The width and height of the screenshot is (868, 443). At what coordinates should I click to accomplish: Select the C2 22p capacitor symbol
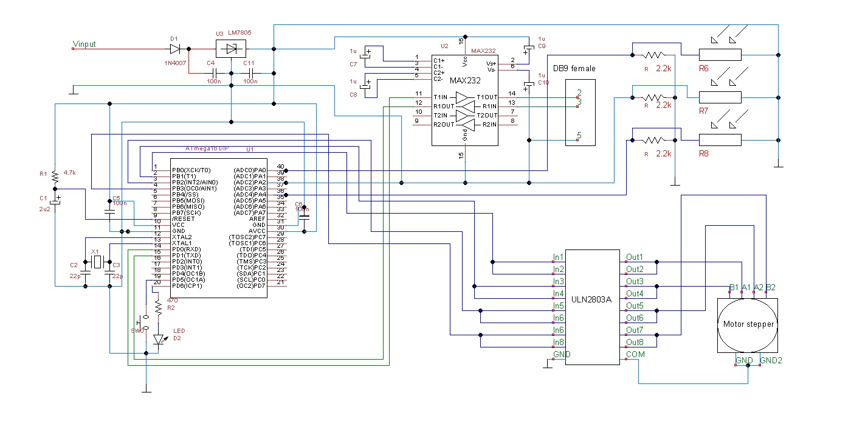85,274
